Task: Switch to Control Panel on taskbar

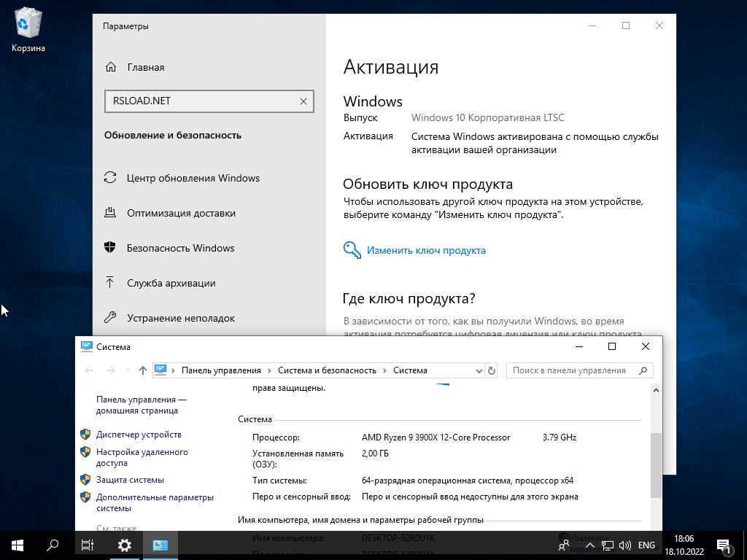Action: 160,545
